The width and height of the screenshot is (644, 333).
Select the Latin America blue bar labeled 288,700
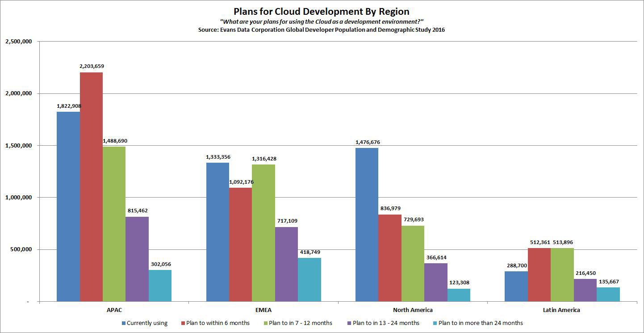tap(516, 287)
